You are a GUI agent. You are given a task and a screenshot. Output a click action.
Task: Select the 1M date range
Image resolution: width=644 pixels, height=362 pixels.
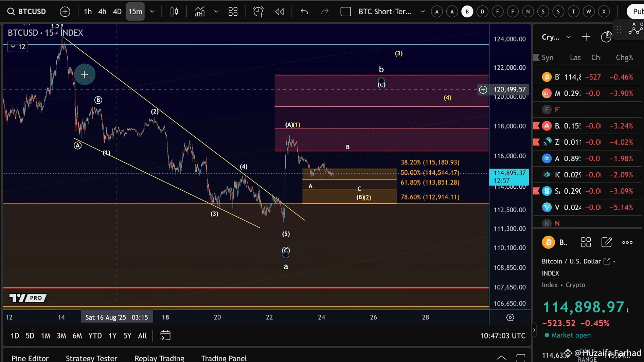click(x=46, y=336)
